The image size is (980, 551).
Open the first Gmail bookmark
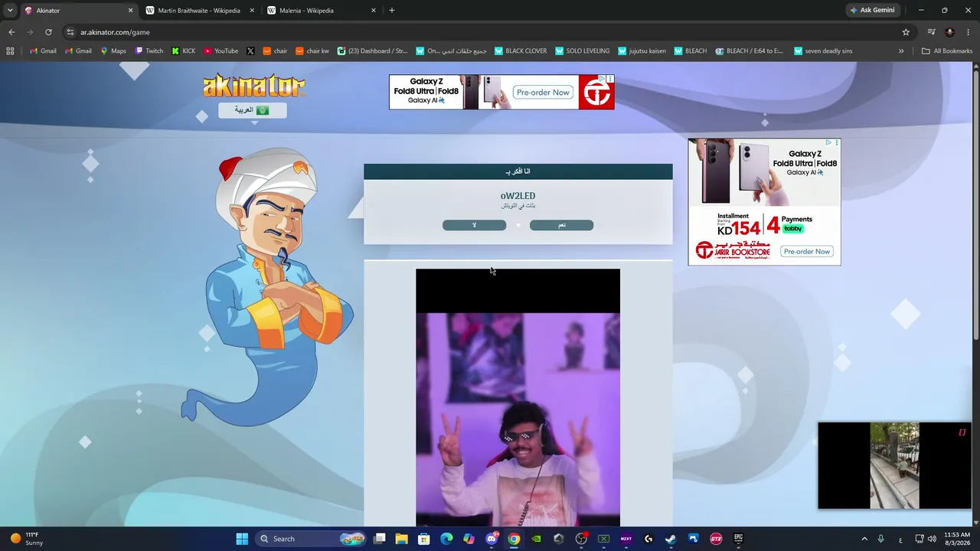click(43, 51)
